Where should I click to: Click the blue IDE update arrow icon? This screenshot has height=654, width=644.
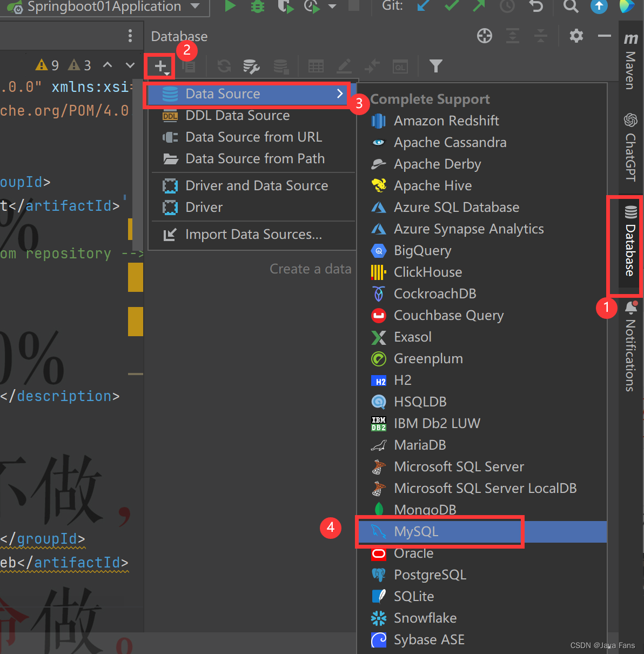click(599, 6)
